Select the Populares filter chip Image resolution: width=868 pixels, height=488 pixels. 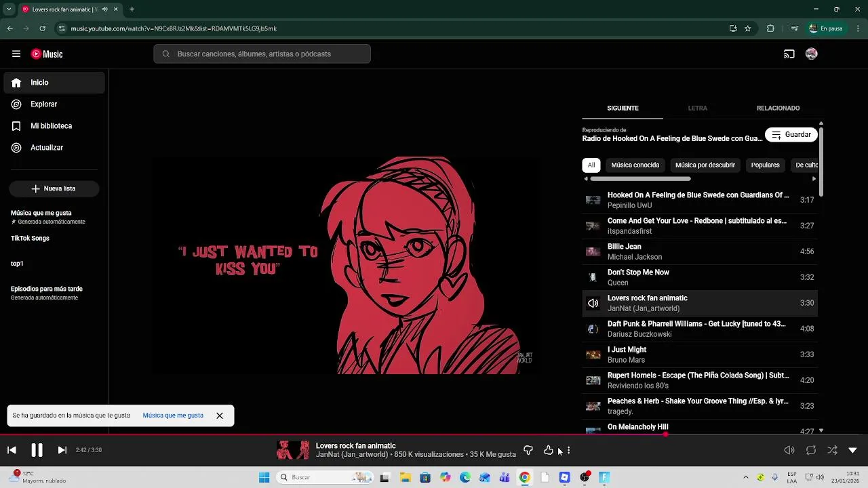765,165
